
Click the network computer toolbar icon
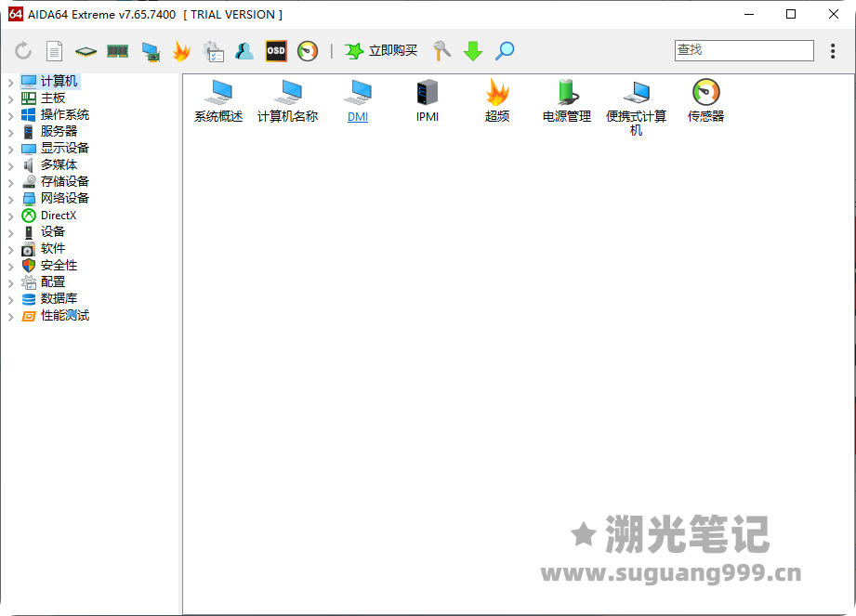point(151,51)
